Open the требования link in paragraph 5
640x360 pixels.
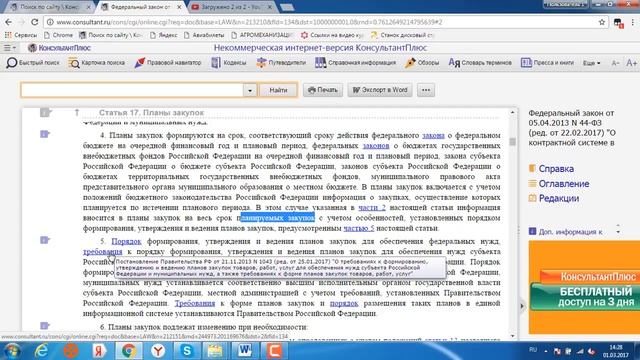click(x=102, y=251)
